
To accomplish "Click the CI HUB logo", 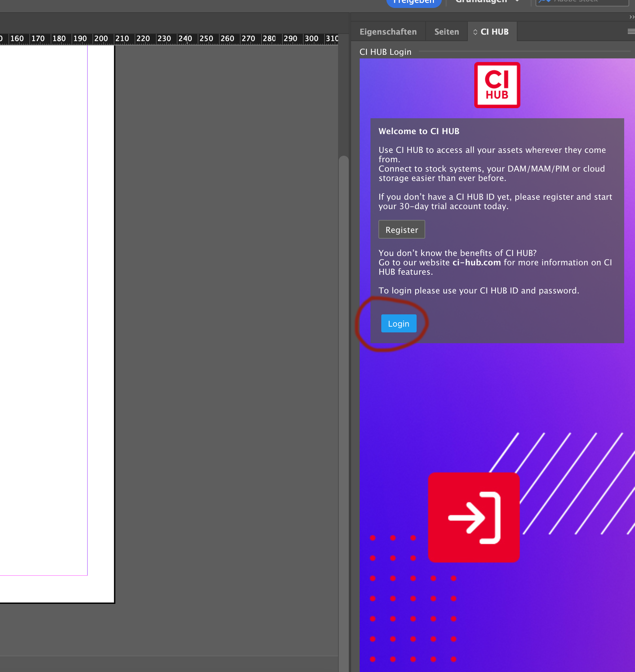I will (x=497, y=85).
